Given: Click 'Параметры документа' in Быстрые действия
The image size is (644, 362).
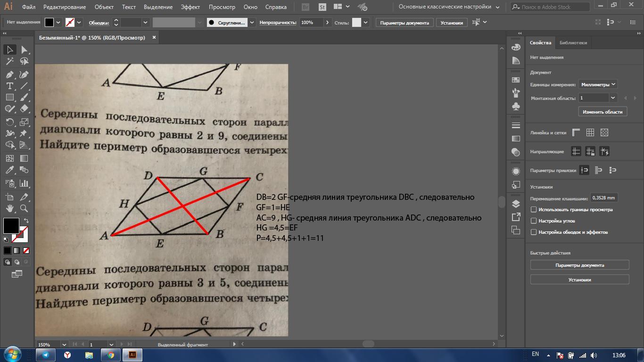Looking at the screenshot, I should pyautogui.click(x=580, y=265).
